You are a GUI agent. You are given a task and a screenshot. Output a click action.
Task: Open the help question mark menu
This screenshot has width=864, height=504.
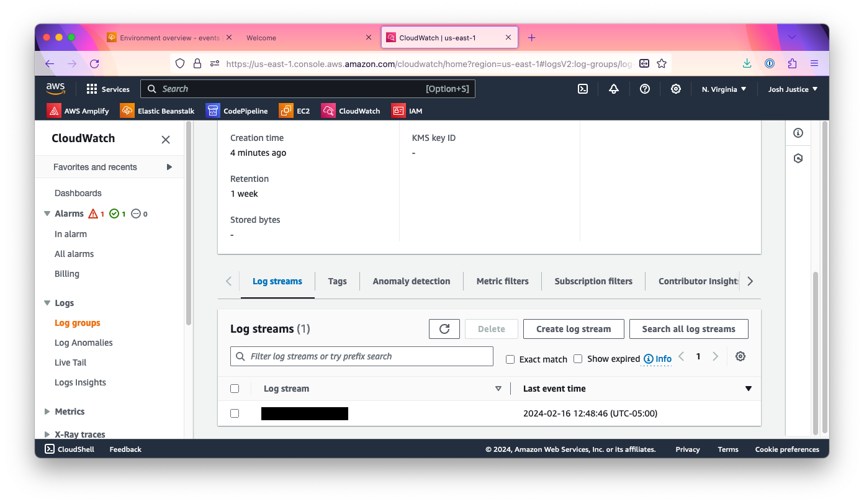645,89
